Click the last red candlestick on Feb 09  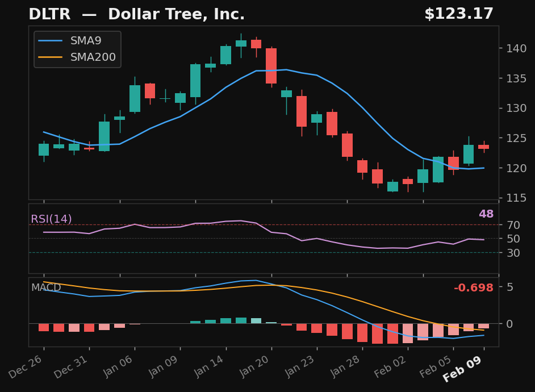tap(484, 147)
